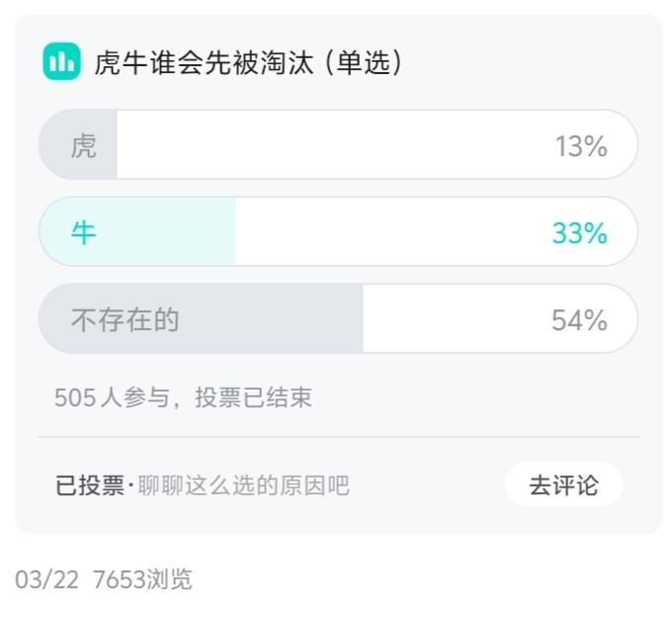Click the 7653浏览 view count
Image resolution: width=672 pixels, height=617 pixels.
(142, 579)
